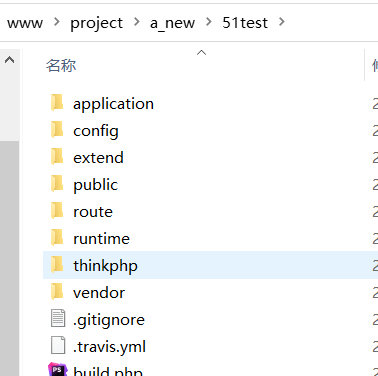The width and height of the screenshot is (378, 376).
Task: Select the .gitignore file name
Action: [x=109, y=320]
